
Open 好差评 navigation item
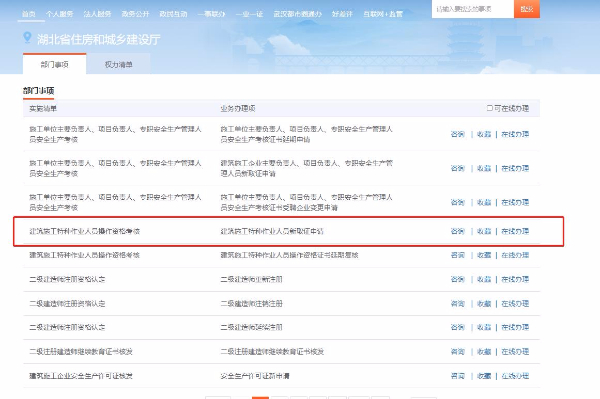[342, 14]
